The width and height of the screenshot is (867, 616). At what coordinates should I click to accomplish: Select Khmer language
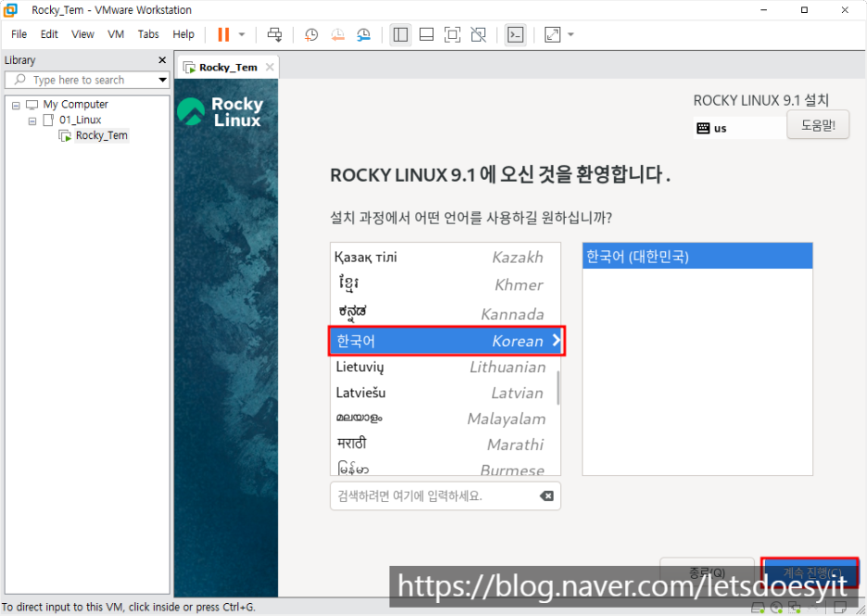coord(446,284)
